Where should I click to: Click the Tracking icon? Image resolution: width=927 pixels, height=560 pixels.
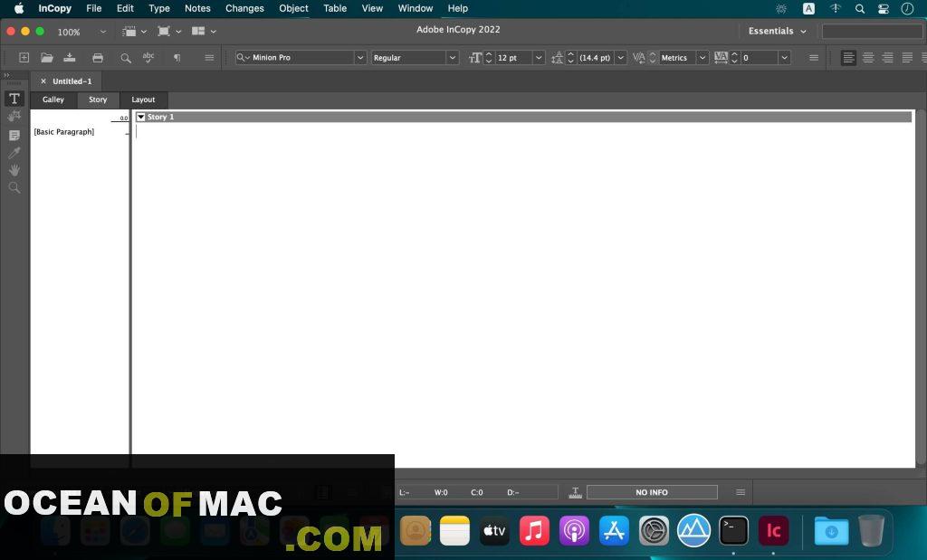(721, 57)
